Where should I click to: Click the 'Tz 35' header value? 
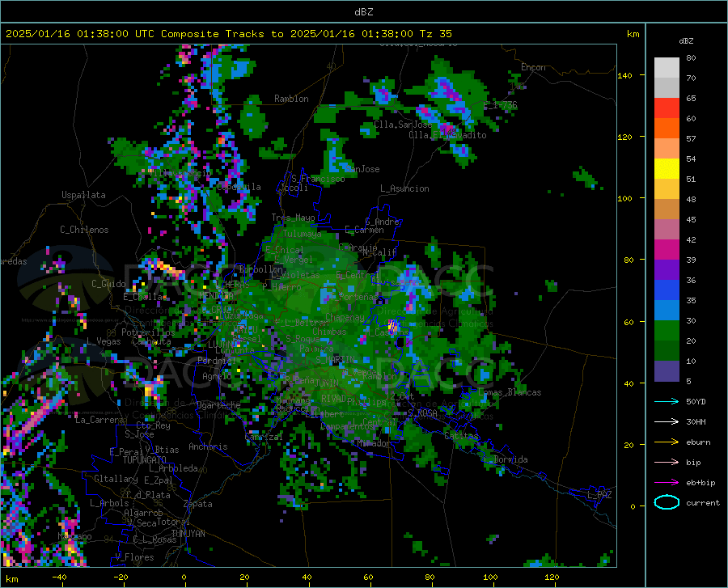click(x=435, y=34)
